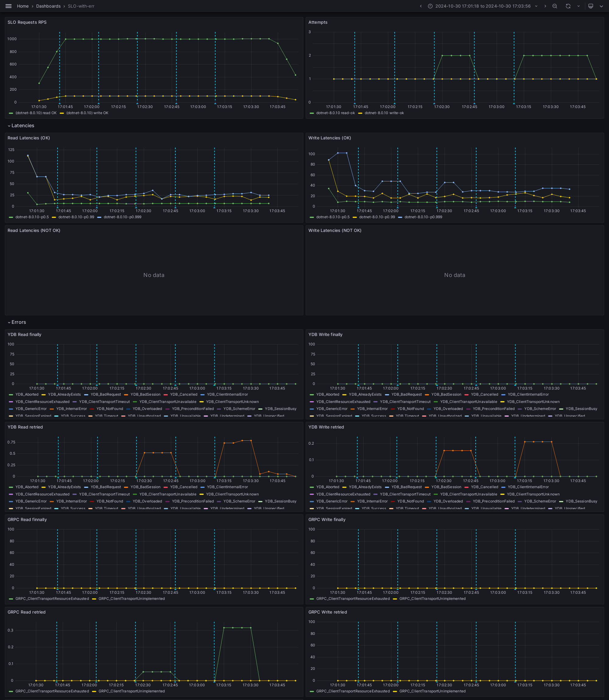The image size is (609, 700).
Task: Toggle dotnet-8.0.10-p0.99 in Write Latencies (OK) legend
Action: pyautogui.click(x=377, y=217)
